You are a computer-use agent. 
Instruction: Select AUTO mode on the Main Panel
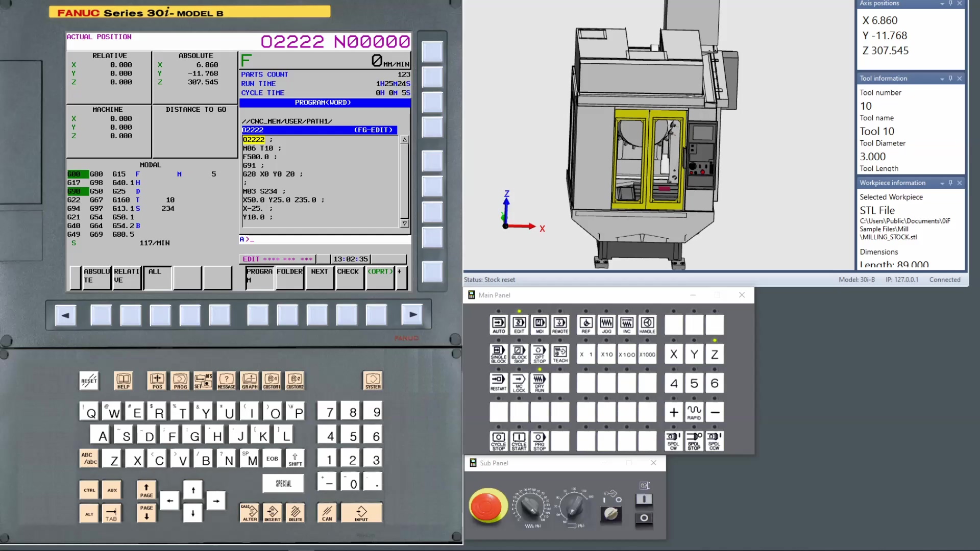pyautogui.click(x=499, y=324)
